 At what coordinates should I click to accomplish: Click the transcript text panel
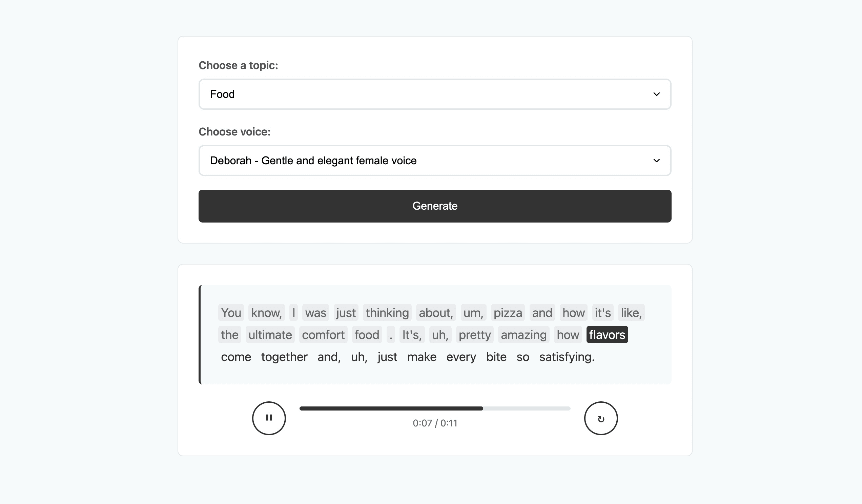point(434,334)
